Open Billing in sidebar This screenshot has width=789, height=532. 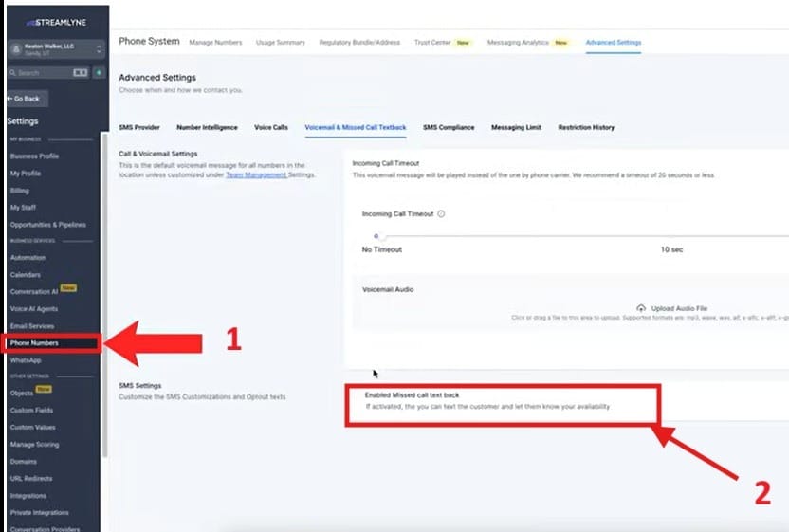pos(20,191)
